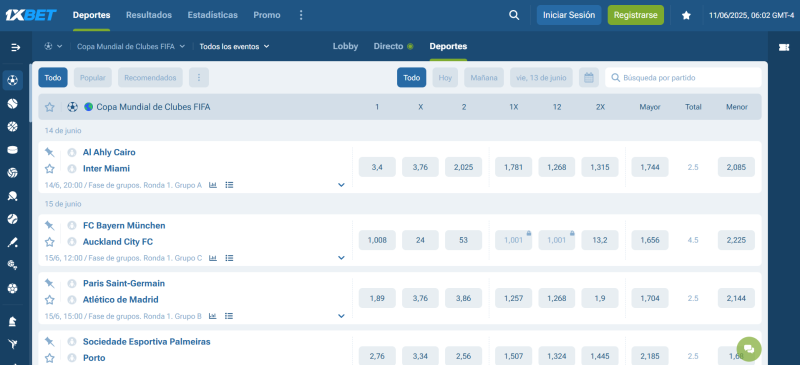The image size is (800, 365).
Task: Select the Recomendados filter button
Action: click(x=150, y=78)
